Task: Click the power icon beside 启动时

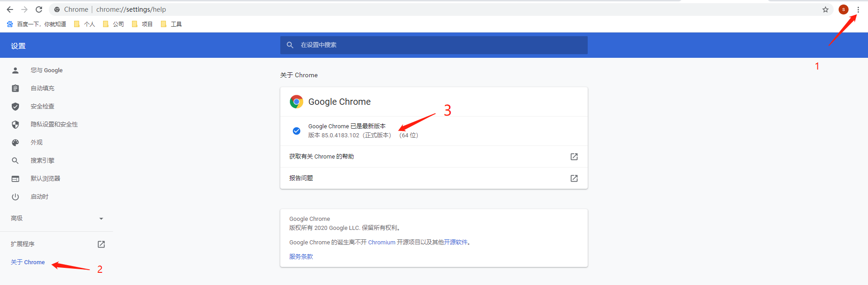Action: pyautogui.click(x=15, y=196)
